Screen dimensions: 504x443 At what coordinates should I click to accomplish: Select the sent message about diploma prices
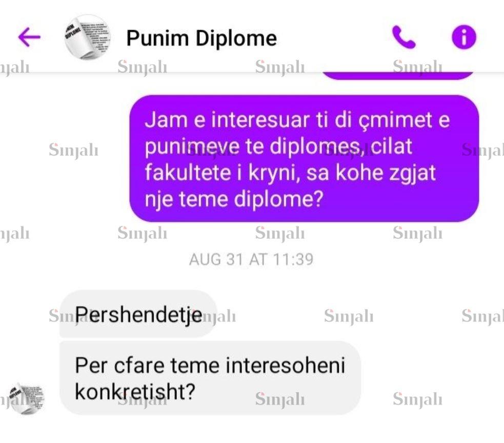[304, 158]
